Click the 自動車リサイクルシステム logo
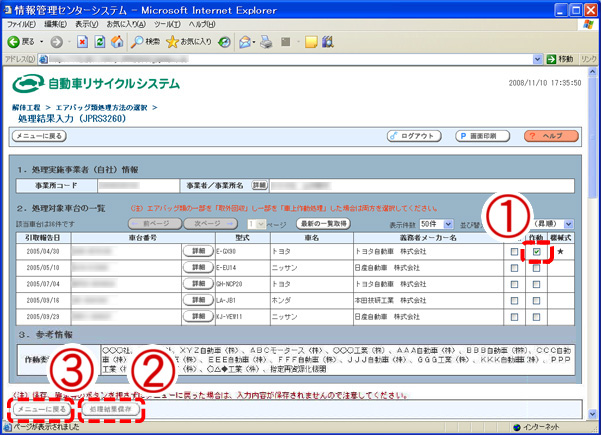Image resolution: width=601 pixels, height=435 pixels. coord(96,83)
